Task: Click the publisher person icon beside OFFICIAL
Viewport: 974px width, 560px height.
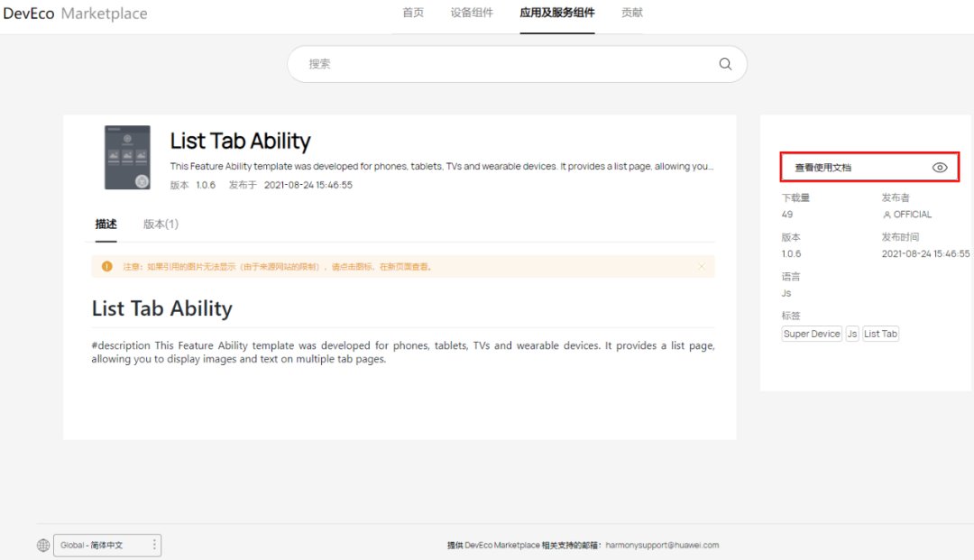Action: tap(887, 215)
